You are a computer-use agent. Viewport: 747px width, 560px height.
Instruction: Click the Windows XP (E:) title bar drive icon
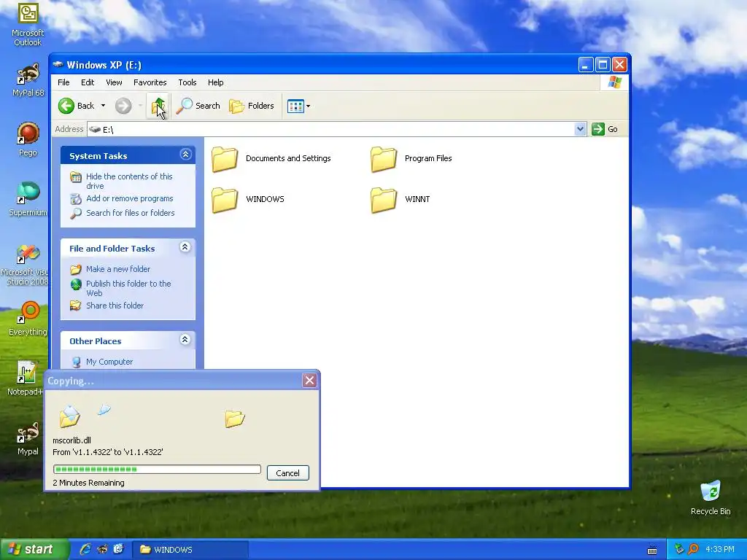tap(58, 64)
